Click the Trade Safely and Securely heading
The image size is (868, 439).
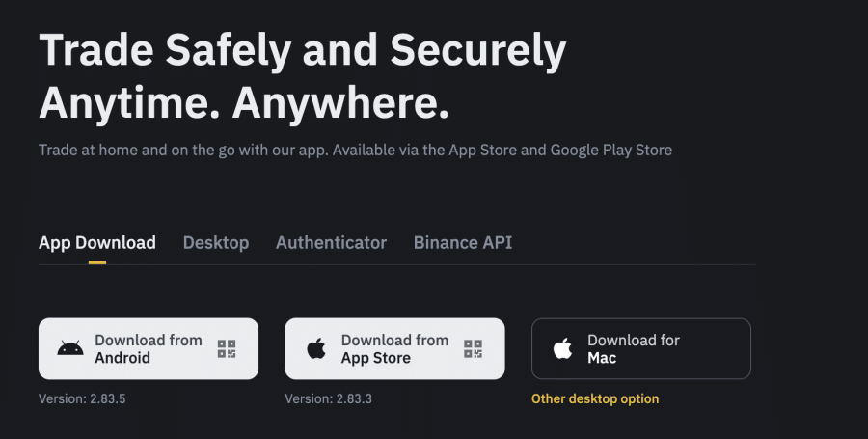(302, 50)
